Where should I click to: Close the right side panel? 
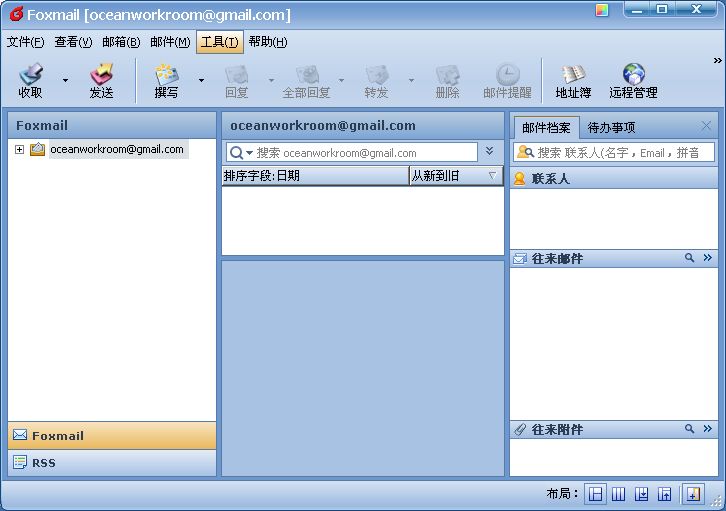pyautogui.click(x=706, y=125)
